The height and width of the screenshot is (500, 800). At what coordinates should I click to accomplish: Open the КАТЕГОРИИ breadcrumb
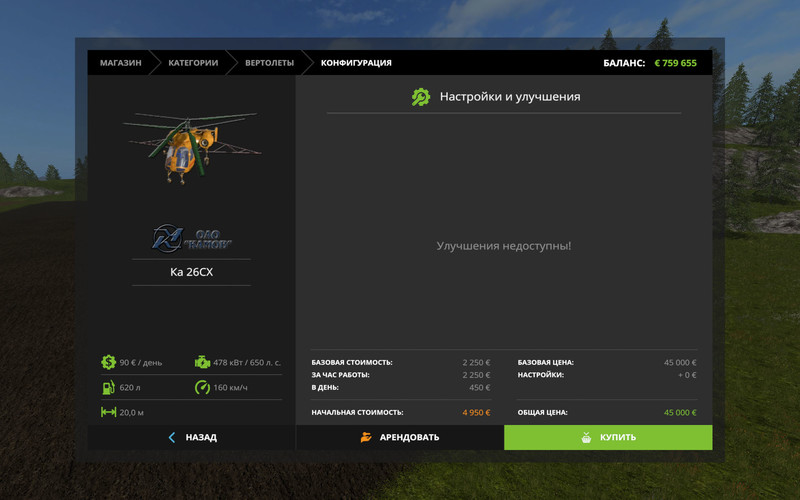tap(193, 63)
